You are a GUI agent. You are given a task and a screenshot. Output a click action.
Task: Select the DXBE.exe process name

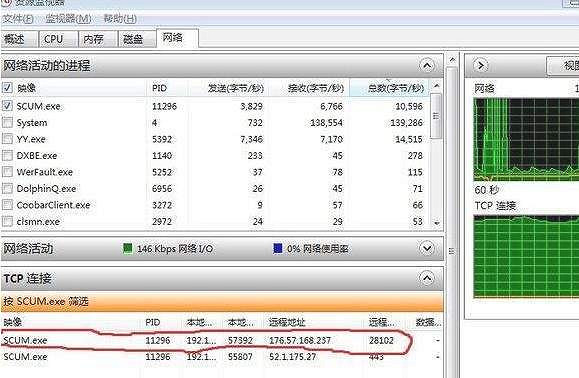37,156
